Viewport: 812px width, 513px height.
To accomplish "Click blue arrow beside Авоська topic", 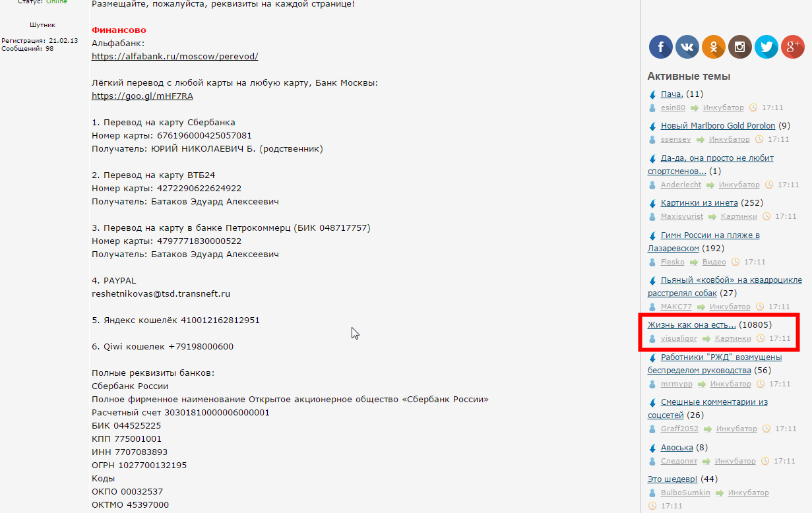I will pos(652,448).
